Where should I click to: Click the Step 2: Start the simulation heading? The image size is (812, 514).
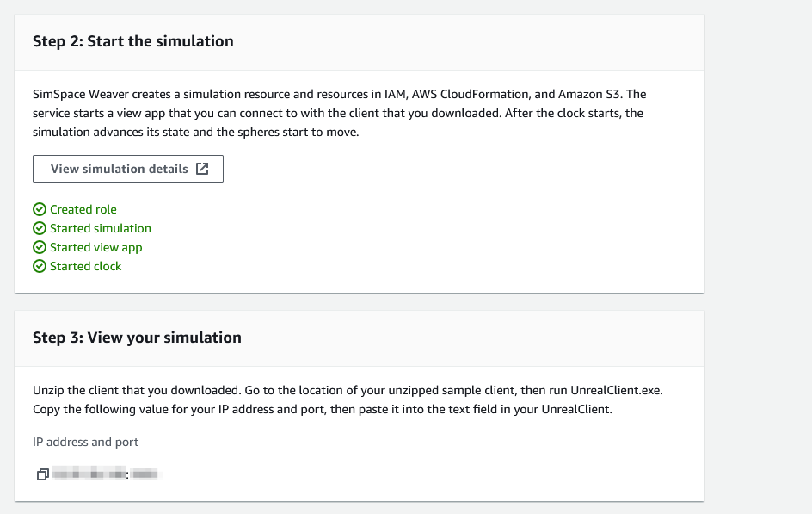pyautogui.click(x=133, y=41)
